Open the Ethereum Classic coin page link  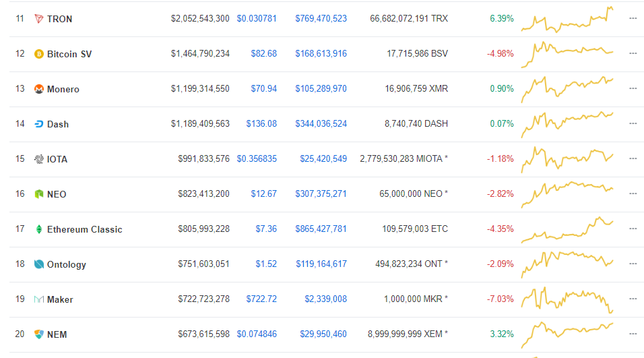[x=85, y=229]
